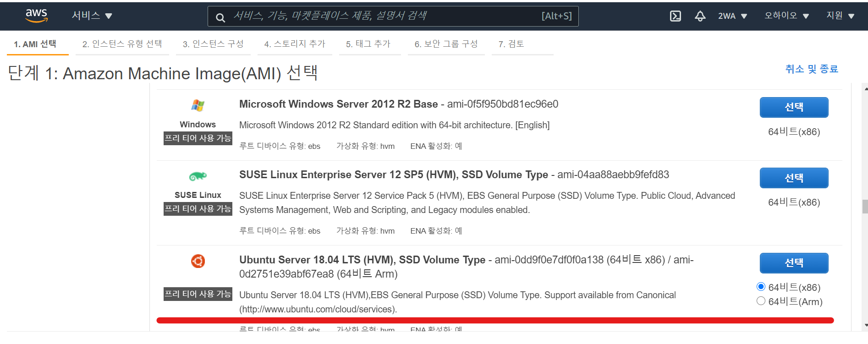Open the notifications bell
This screenshot has width=868, height=344.
tap(700, 16)
